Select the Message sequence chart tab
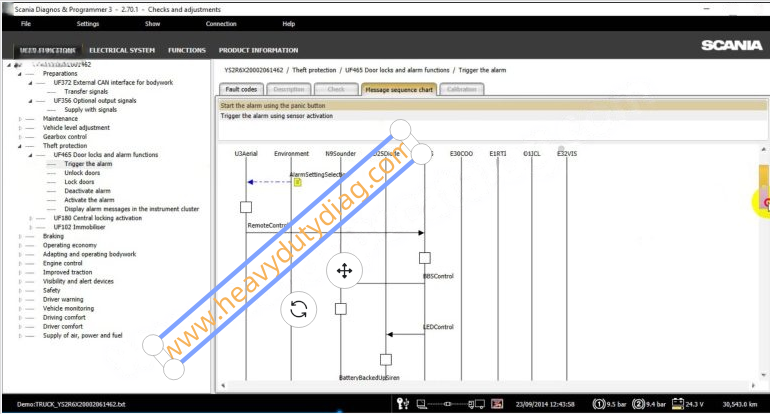 (399, 89)
